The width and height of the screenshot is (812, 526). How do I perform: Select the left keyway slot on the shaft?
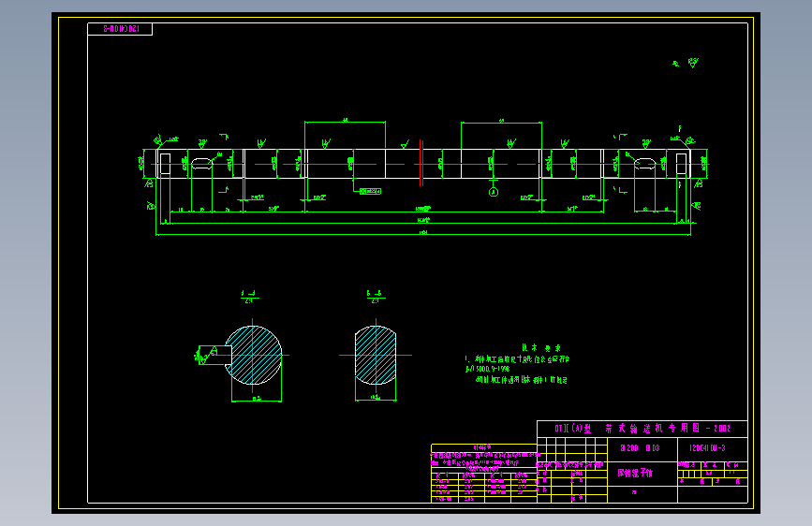[x=202, y=164]
